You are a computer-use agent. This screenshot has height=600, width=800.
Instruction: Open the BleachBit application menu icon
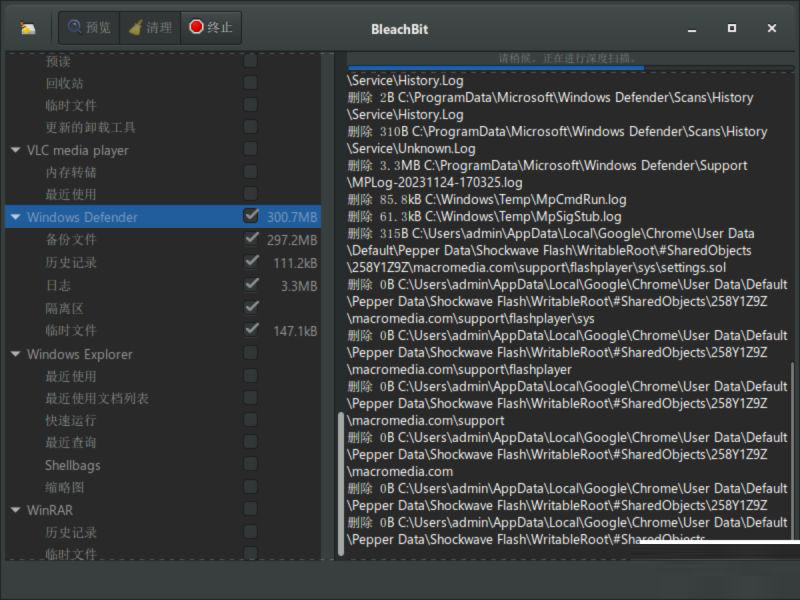coord(28,28)
